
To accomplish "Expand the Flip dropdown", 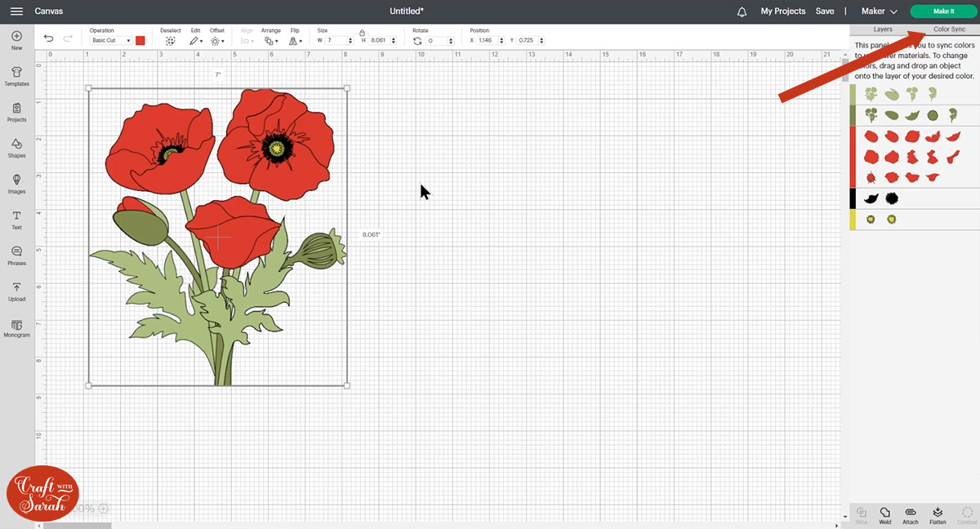I will 295,40.
